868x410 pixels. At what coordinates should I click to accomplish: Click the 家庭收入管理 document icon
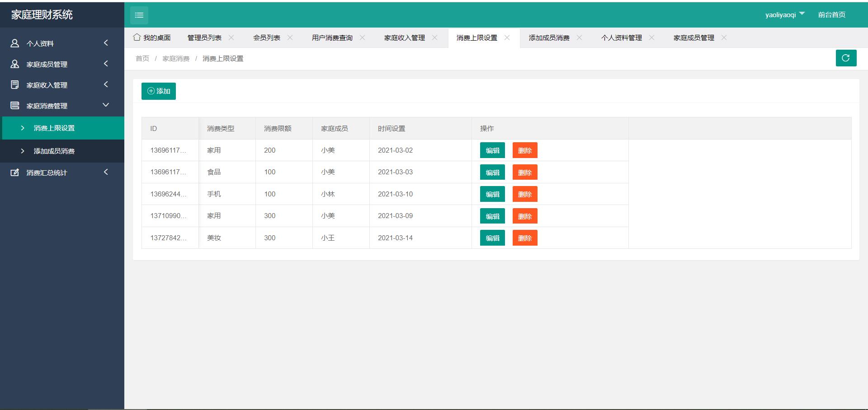[x=15, y=85]
